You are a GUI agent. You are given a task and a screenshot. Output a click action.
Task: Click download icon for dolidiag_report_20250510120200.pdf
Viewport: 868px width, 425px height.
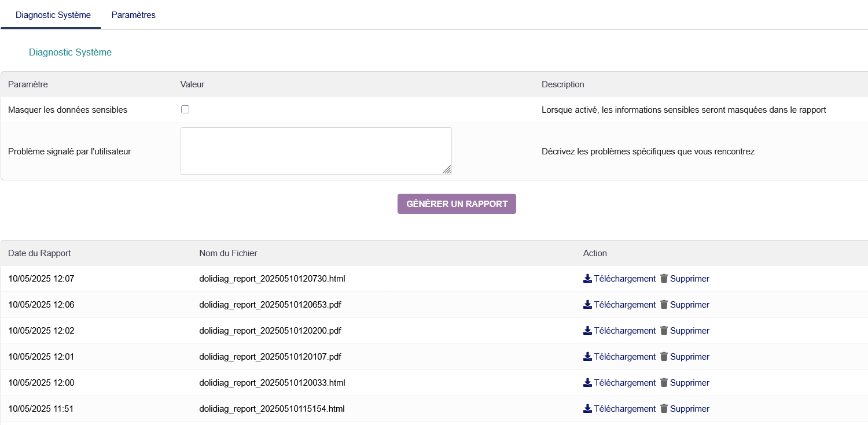coord(587,331)
